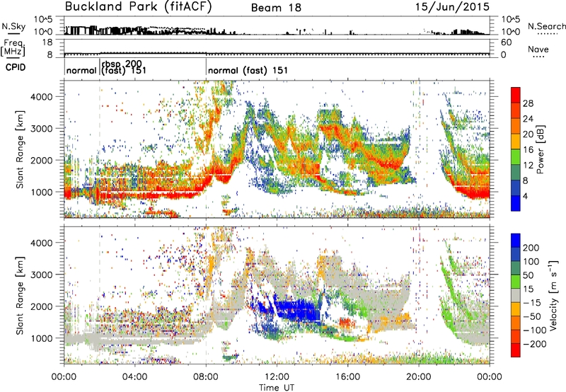Image resolution: width=566 pixels, height=392 pixels.
Task: Click the "Nave" legend label
Action: pos(538,50)
